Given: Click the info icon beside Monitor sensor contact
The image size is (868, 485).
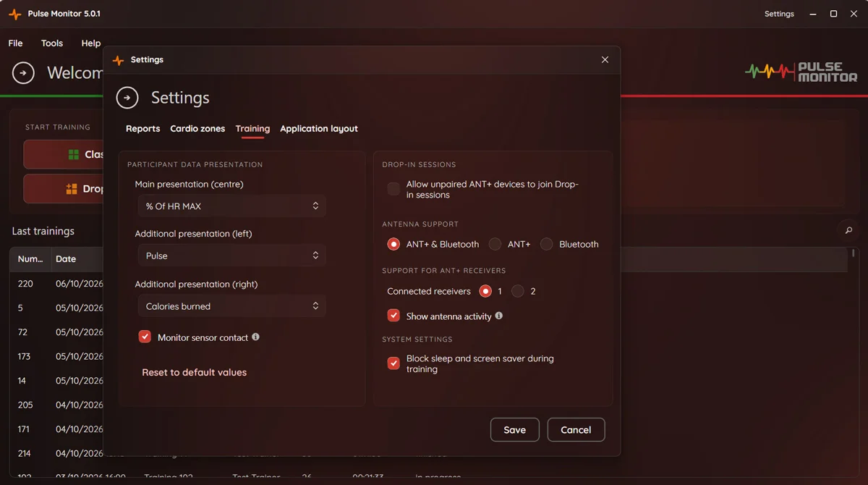Looking at the screenshot, I should point(255,337).
